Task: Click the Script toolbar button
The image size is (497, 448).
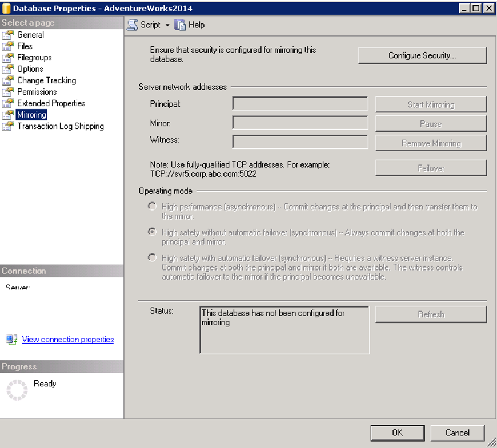Action: point(145,25)
